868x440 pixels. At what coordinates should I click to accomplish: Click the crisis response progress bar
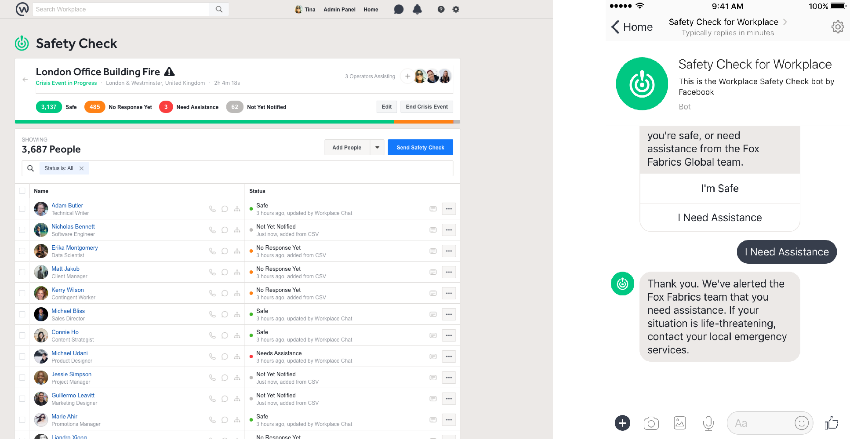237,122
